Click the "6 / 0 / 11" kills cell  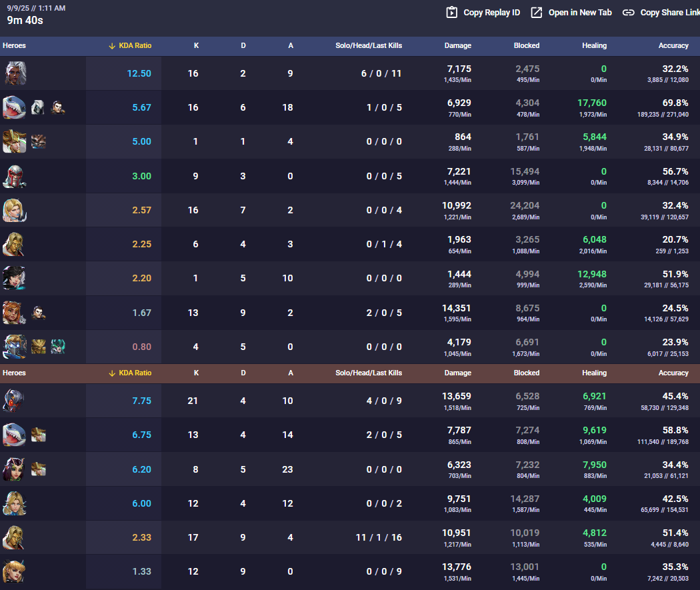pyautogui.click(x=381, y=73)
